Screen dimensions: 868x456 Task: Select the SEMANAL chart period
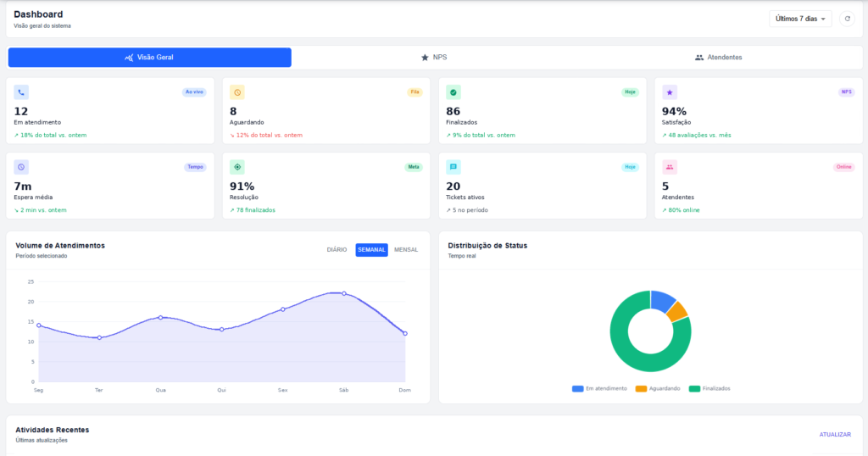click(x=371, y=249)
